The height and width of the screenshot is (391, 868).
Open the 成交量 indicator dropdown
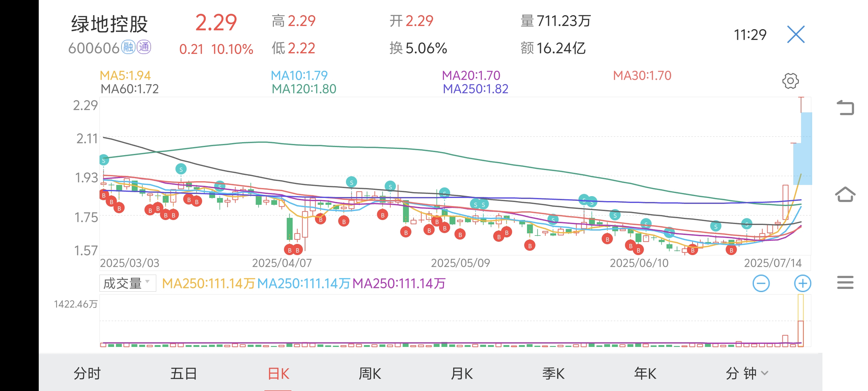coord(127,283)
